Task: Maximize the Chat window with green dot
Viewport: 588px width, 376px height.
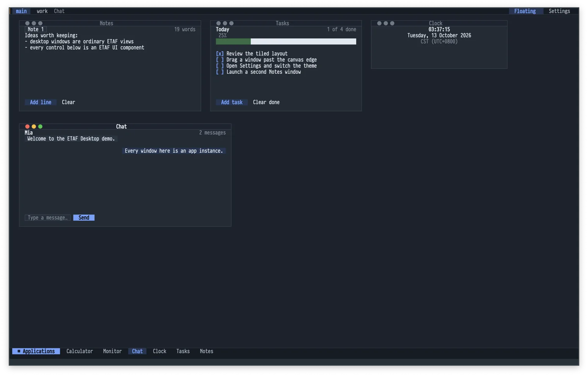Action: click(40, 127)
